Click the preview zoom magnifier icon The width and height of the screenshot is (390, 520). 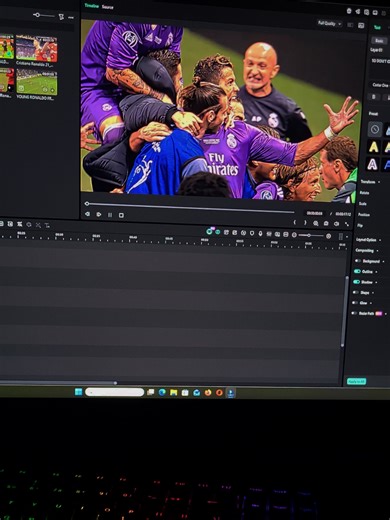click(x=316, y=223)
